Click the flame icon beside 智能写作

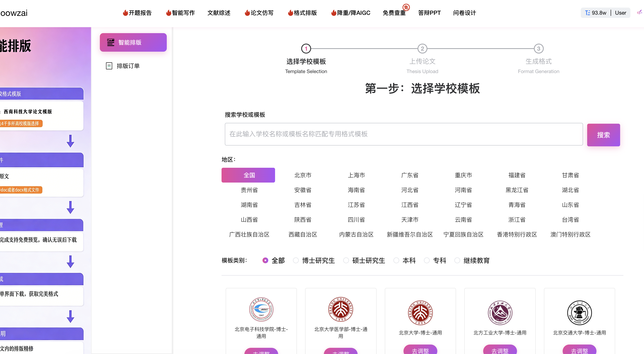click(169, 13)
